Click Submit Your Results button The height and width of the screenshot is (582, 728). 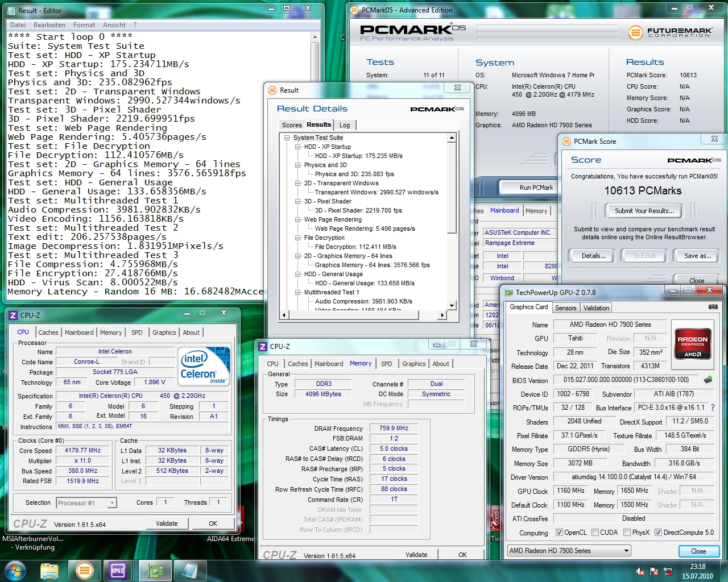coord(644,211)
